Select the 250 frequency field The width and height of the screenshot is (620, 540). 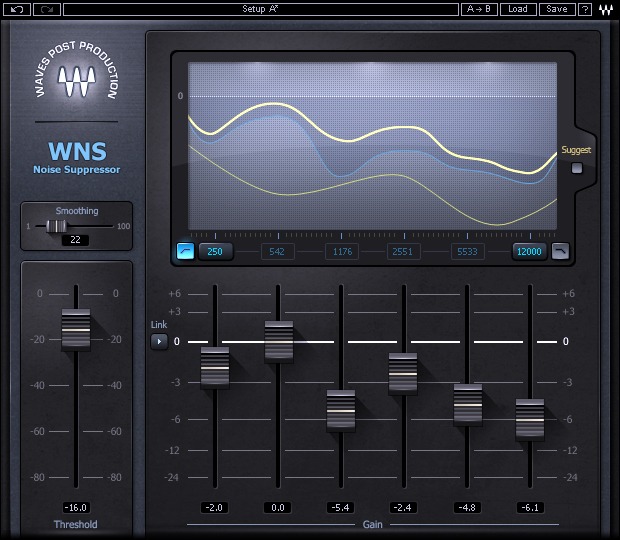pyautogui.click(x=215, y=251)
